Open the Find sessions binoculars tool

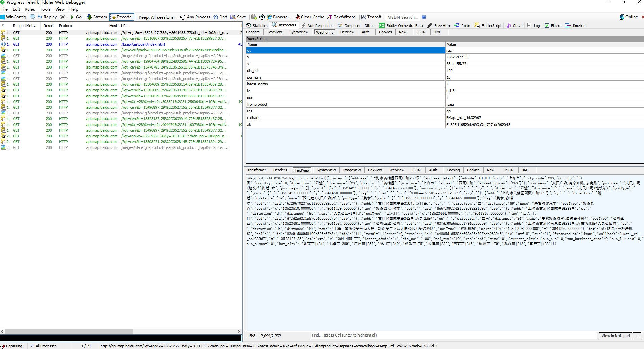220,17
